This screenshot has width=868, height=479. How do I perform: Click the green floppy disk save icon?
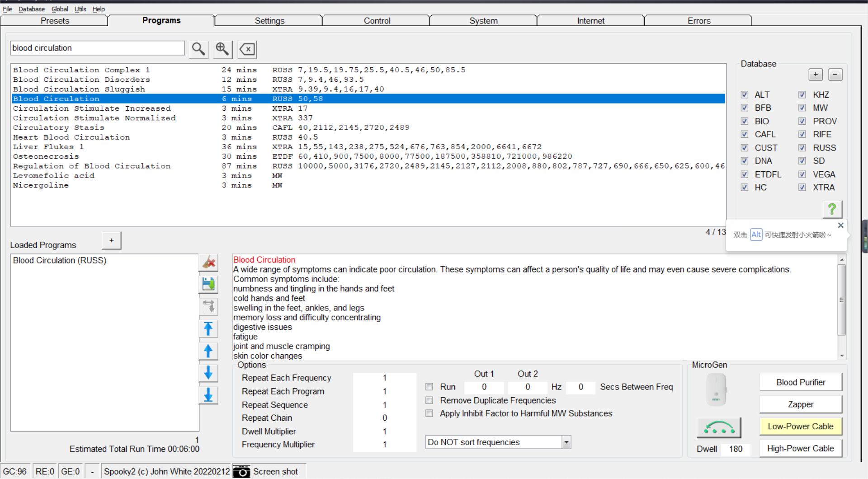(208, 284)
